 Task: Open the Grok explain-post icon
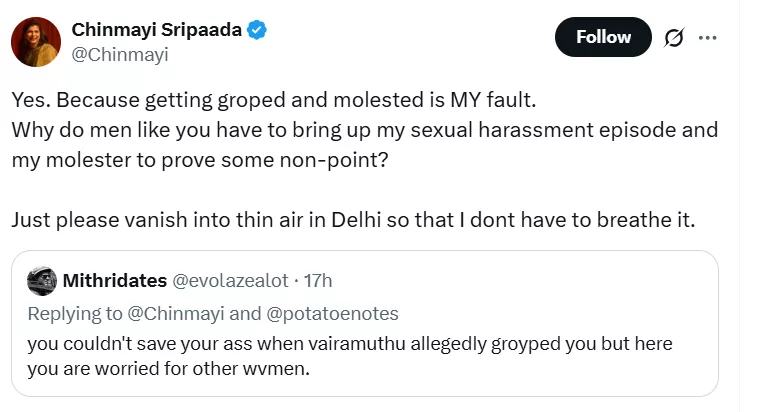pyautogui.click(x=673, y=38)
